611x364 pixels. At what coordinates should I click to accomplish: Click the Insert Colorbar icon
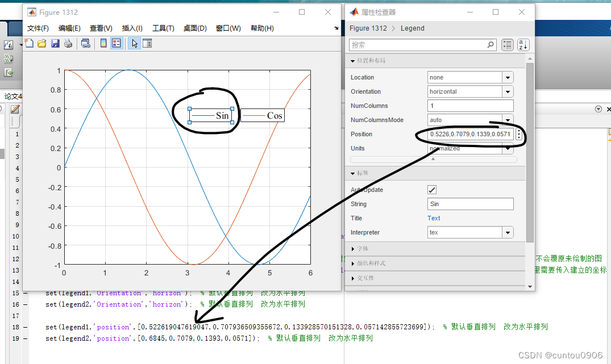103,44
